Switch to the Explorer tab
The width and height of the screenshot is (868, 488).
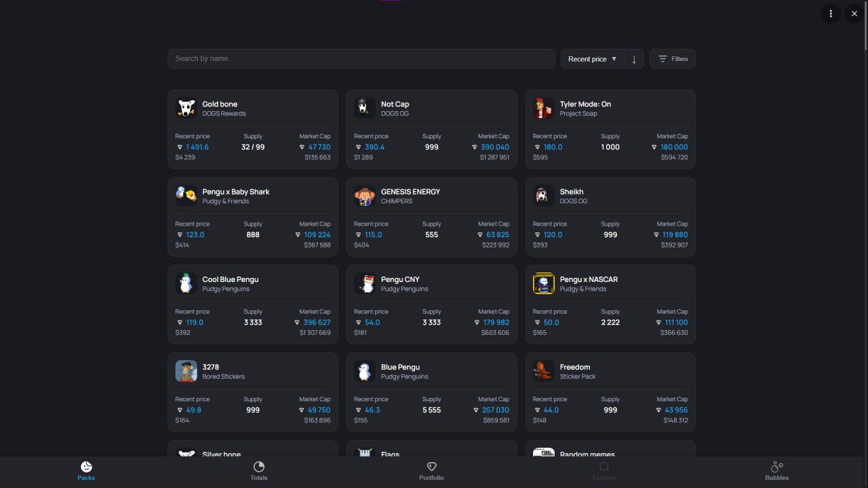[604, 471]
